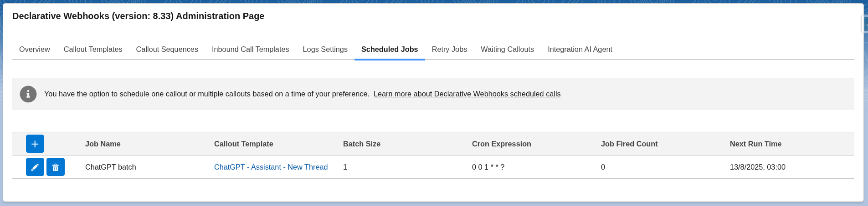This screenshot has width=868, height=206.
Task: Open the Waiting Callouts tab
Action: point(507,49)
